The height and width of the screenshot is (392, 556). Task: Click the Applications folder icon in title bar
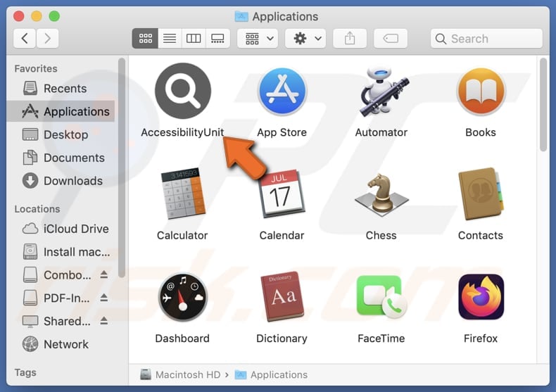click(241, 16)
